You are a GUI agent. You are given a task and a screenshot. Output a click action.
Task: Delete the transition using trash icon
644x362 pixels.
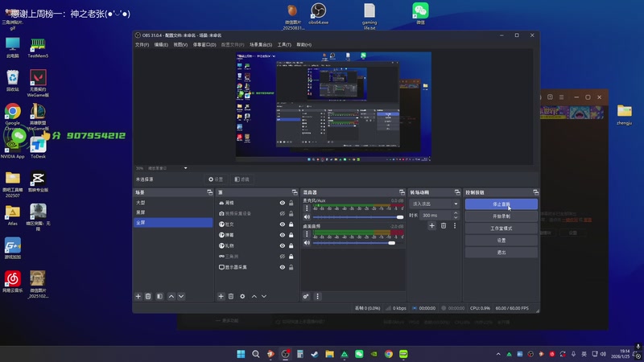tap(444, 226)
